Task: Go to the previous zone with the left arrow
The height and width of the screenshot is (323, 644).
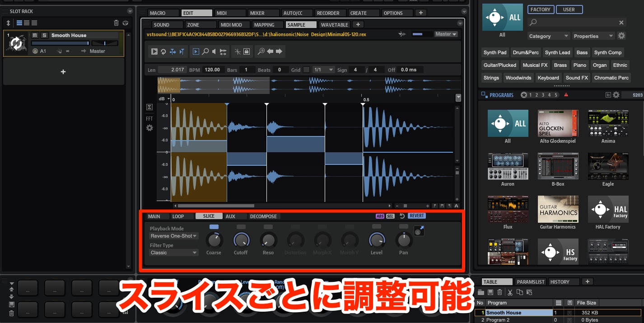Action: (x=270, y=52)
